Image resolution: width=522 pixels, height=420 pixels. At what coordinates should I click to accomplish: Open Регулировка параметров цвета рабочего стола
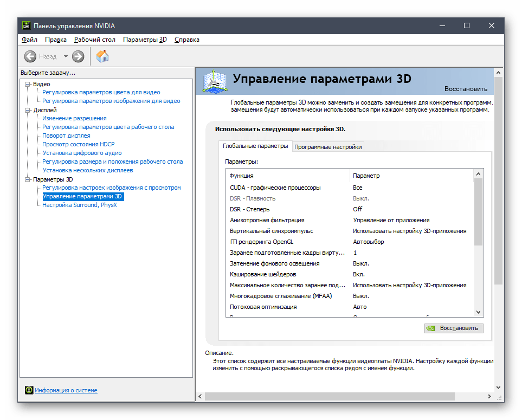click(x=108, y=127)
